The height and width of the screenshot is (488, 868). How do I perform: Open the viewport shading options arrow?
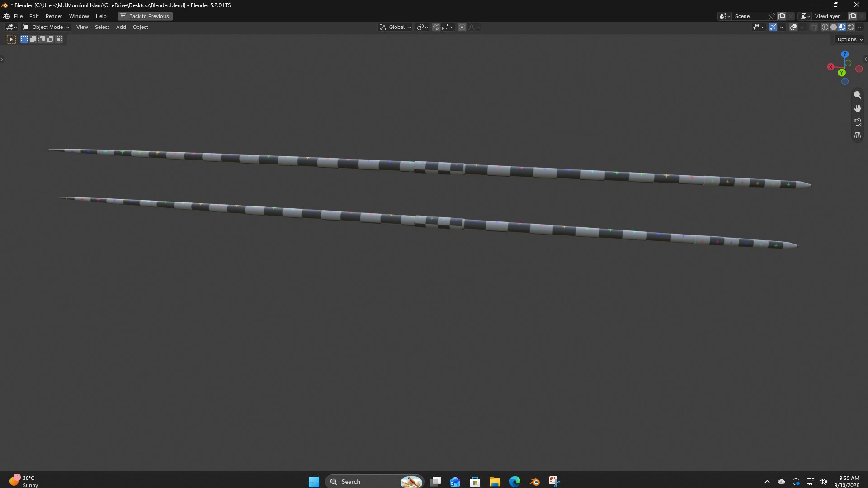point(859,27)
